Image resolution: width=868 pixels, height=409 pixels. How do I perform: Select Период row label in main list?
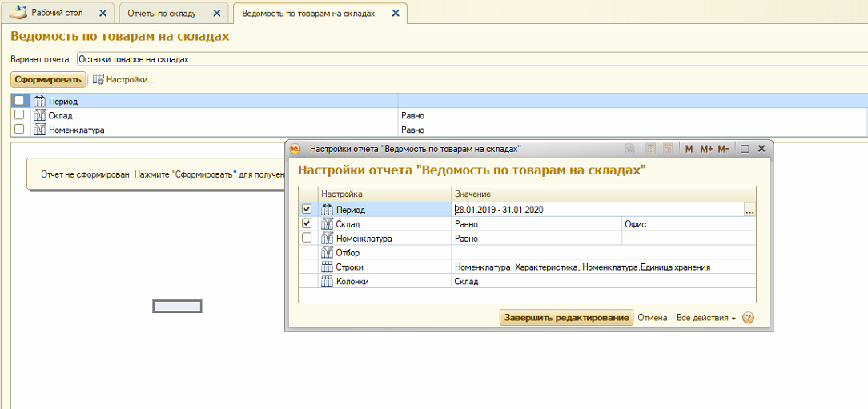[63, 102]
